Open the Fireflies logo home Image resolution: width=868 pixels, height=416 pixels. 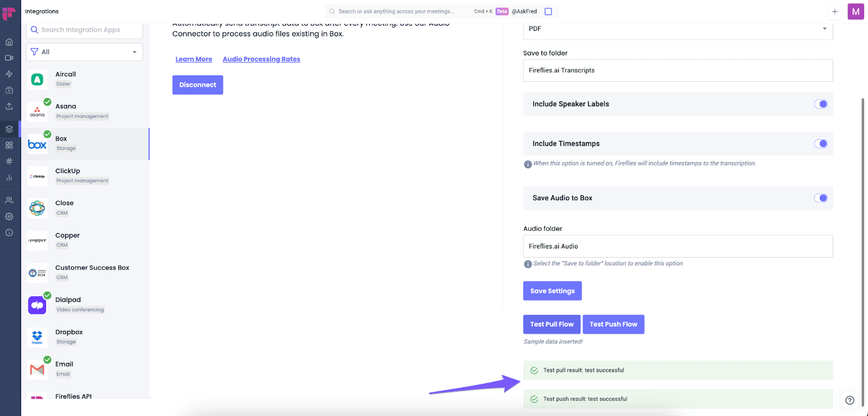pyautogui.click(x=9, y=13)
